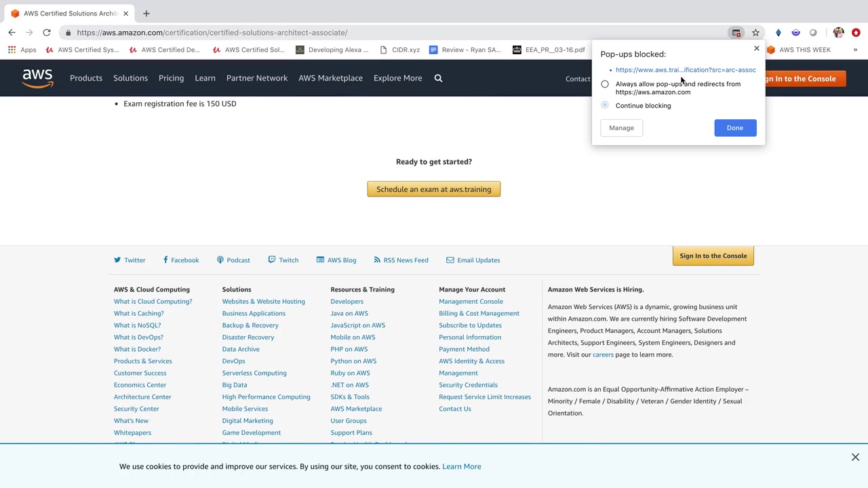This screenshot has height=488, width=868.
Task: Open Billing & Cost Management link
Action: pyautogui.click(x=479, y=313)
